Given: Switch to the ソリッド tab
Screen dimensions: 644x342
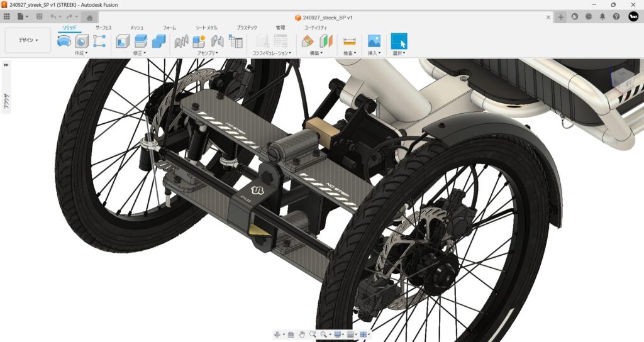Looking at the screenshot, I should point(69,28).
